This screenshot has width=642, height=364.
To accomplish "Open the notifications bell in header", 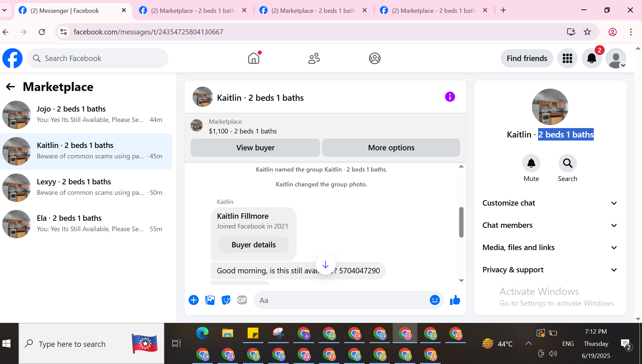I will coord(592,58).
